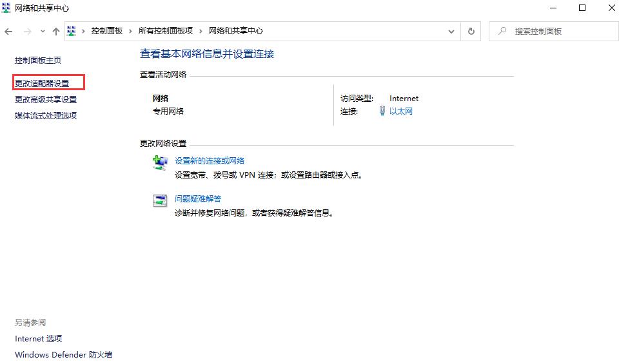Image resolution: width=619 pixels, height=364 pixels.
Task: Go back with the left arrow button
Action: point(8,32)
